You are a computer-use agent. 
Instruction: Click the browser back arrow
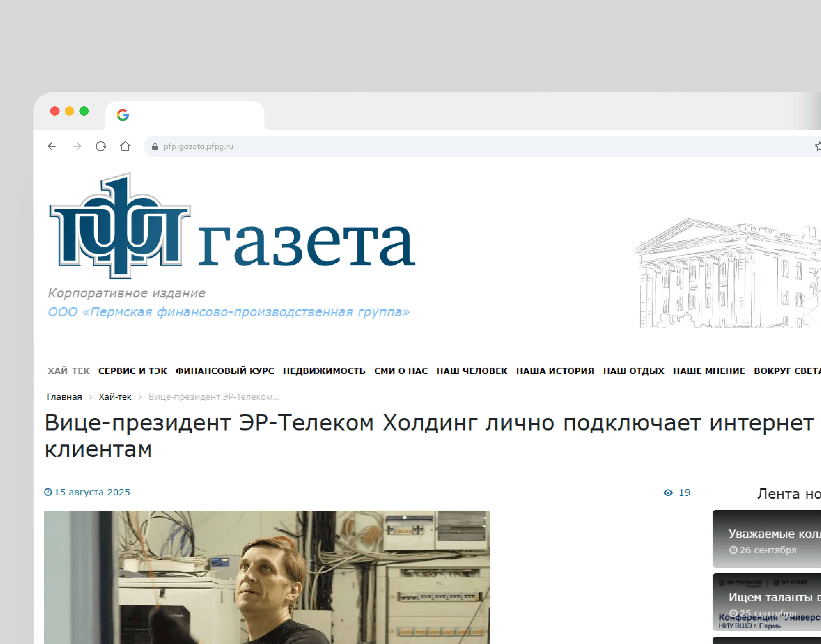pyautogui.click(x=52, y=146)
